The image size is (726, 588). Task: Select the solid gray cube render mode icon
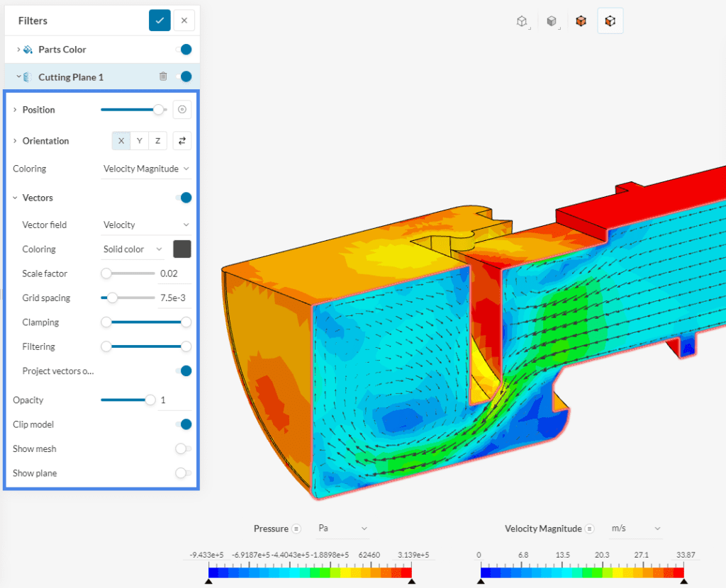[552, 21]
